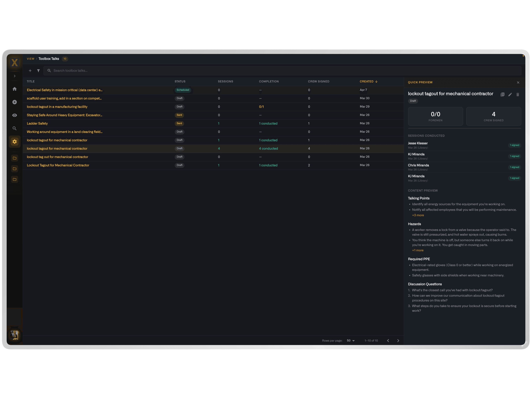
Task: Click the VIEW breadcrumb link
Action: tap(30, 59)
